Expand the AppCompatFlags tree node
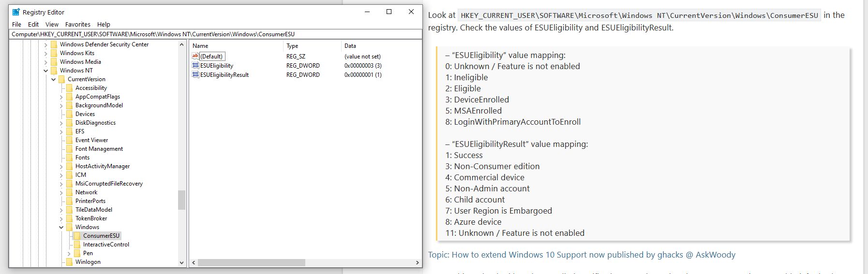This screenshot has height=274, width=868. (x=61, y=97)
